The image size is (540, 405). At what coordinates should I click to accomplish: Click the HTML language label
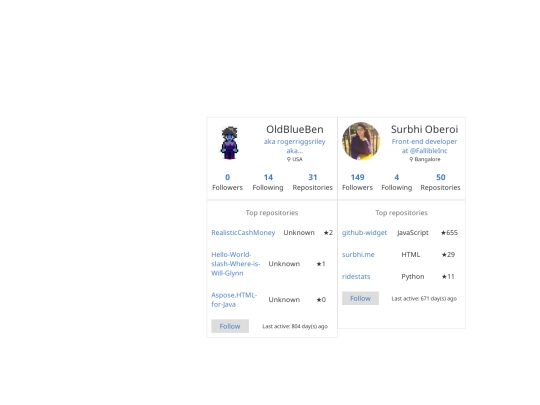click(411, 255)
